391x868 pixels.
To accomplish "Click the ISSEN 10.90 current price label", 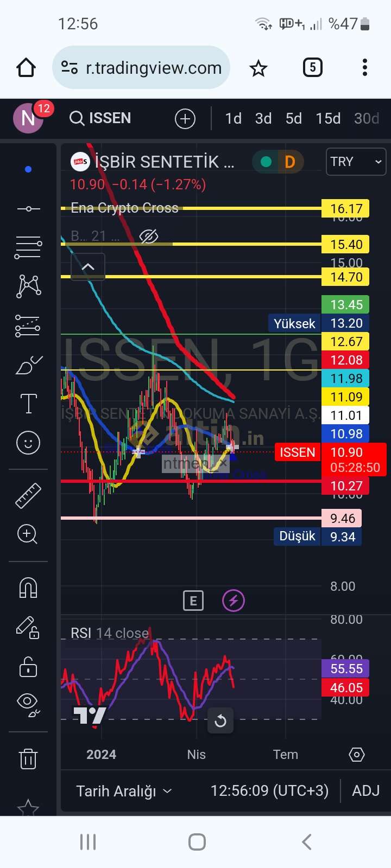I will (331, 459).
